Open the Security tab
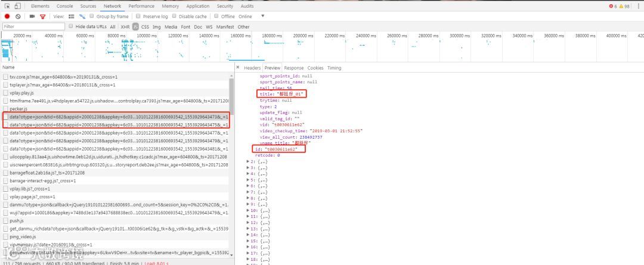This screenshot has width=644, height=265. point(225,6)
